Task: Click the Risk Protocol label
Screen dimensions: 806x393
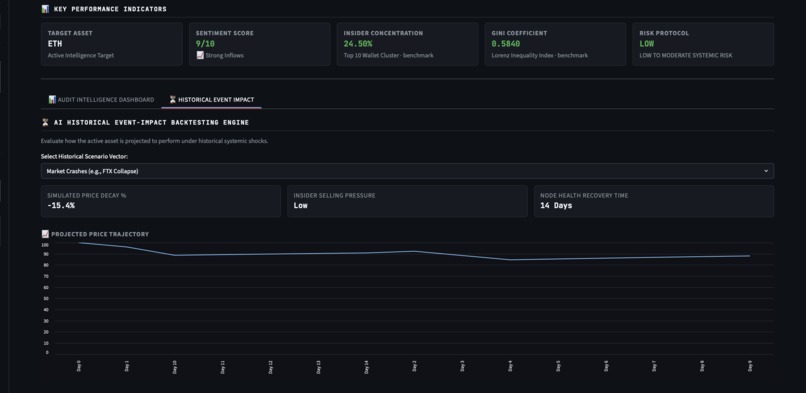Action: (x=664, y=33)
